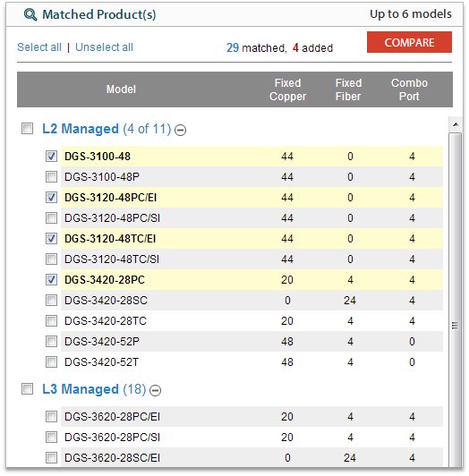Click Fixed Copper value 48 for DGS-3420-52P

287,342
